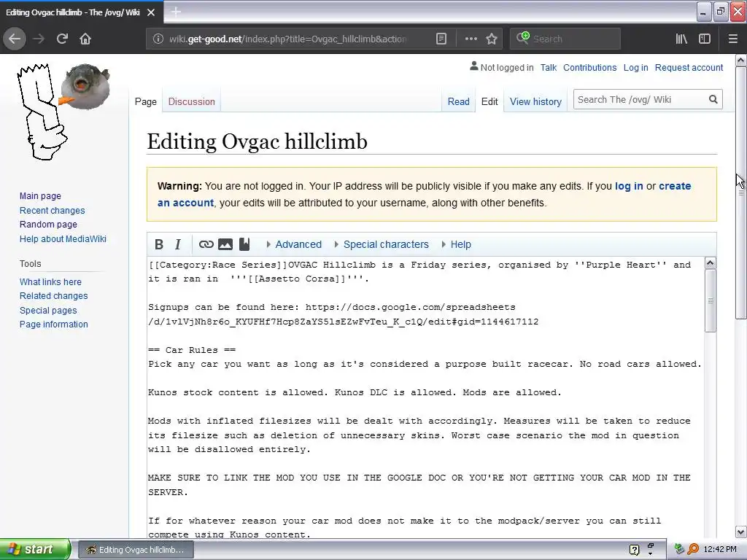
Task: Reload the current page
Action: tap(62, 39)
